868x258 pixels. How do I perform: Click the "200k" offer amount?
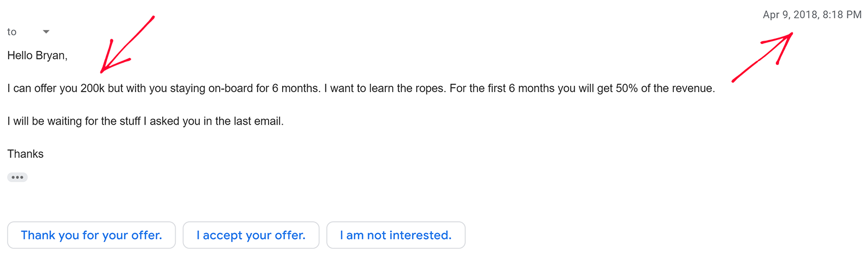coord(92,88)
